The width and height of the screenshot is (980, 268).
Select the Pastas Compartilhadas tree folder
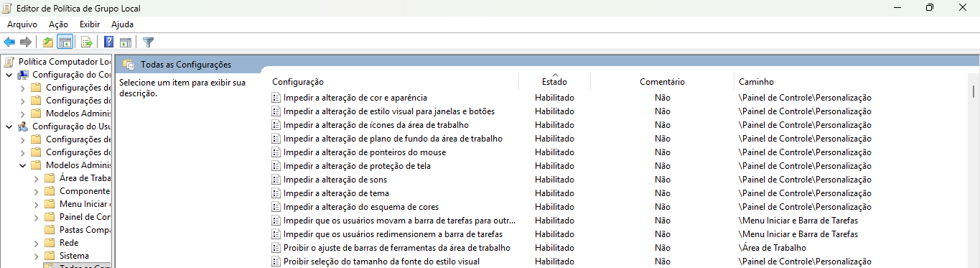click(x=85, y=230)
